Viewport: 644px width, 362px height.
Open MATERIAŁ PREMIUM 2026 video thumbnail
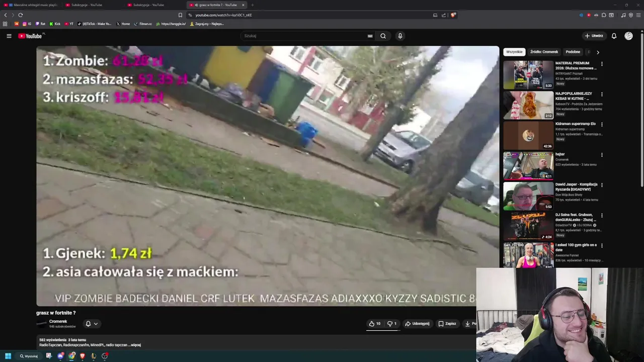coord(528,75)
